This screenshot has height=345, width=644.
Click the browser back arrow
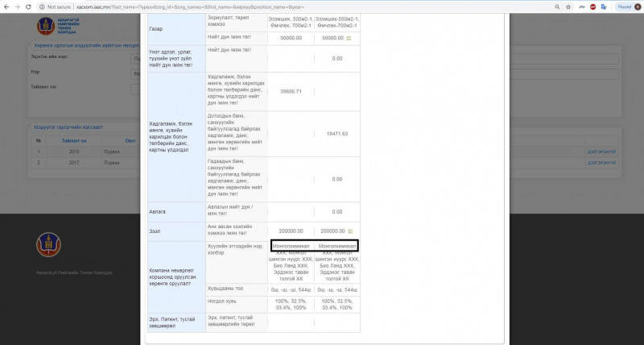point(6,6)
